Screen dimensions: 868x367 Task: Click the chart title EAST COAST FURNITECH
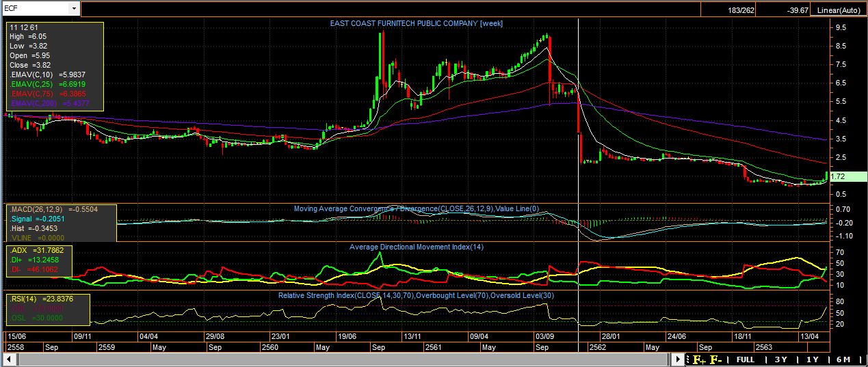click(x=416, y=23)
